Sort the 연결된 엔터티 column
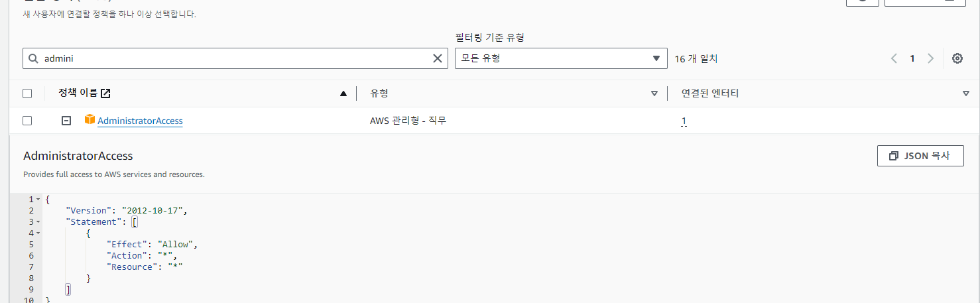The image size is (980, 303). (x=965, y=93)
